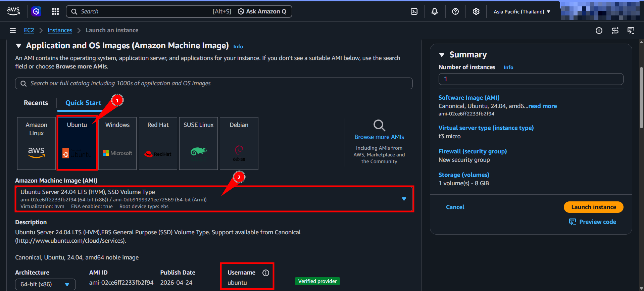644x291 pixels.
Task: Click the Ask Amazon Q button
Action: coord(262,11)
